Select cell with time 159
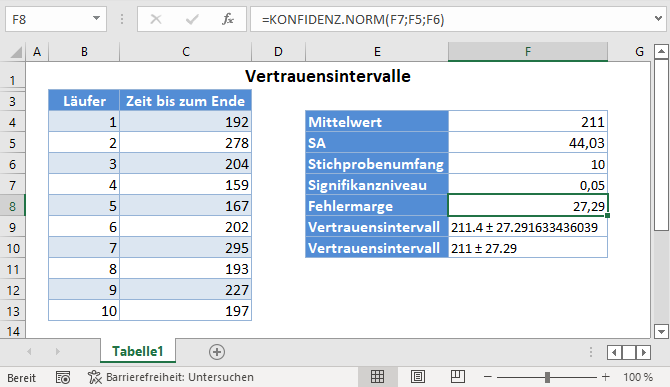Image resolution: width=670 pixels, height=387 pixels. 185,185
